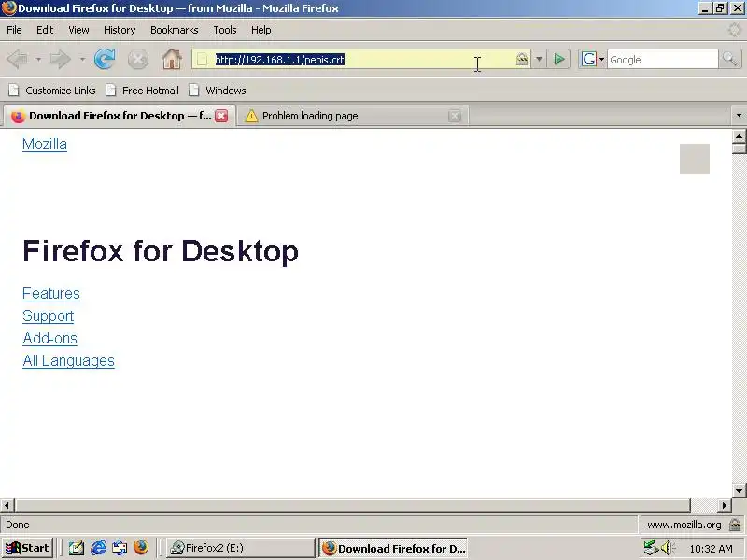Launch Internet Explorer from quick launch
747x560 pixels.
tap(99, 548)
